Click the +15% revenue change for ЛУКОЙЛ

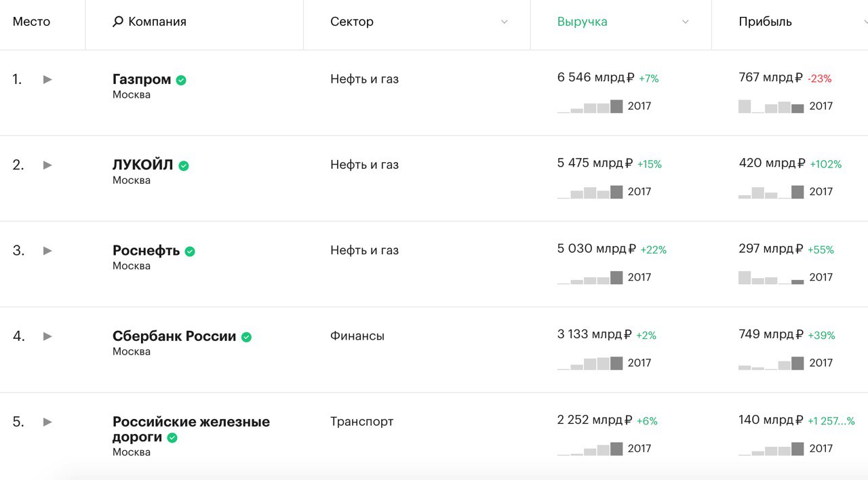coord(650,164)
